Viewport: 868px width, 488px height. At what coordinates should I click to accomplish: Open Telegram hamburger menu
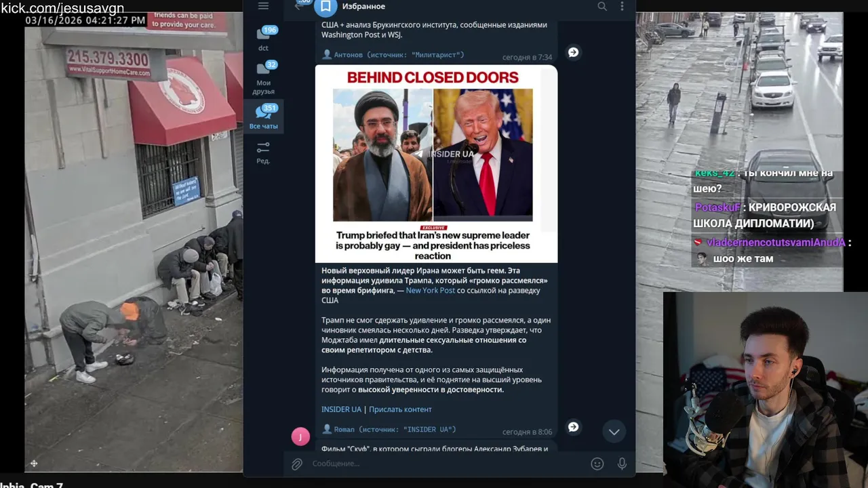(x=263, y=6)
